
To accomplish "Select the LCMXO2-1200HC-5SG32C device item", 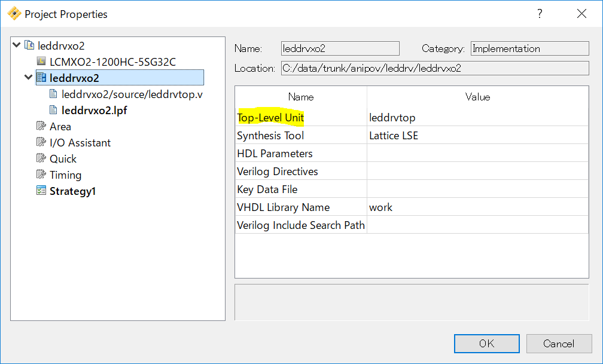I will pos(112,62).
